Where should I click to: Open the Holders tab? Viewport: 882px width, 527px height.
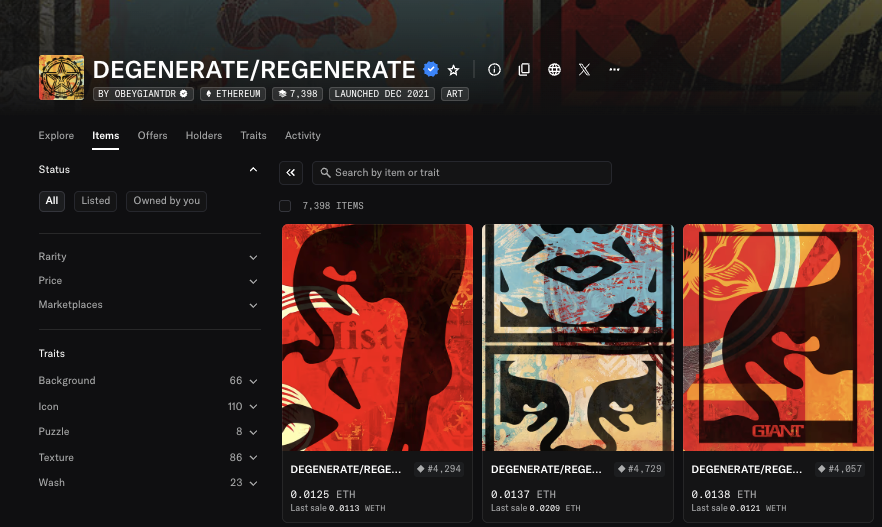(x=204, y=136)
